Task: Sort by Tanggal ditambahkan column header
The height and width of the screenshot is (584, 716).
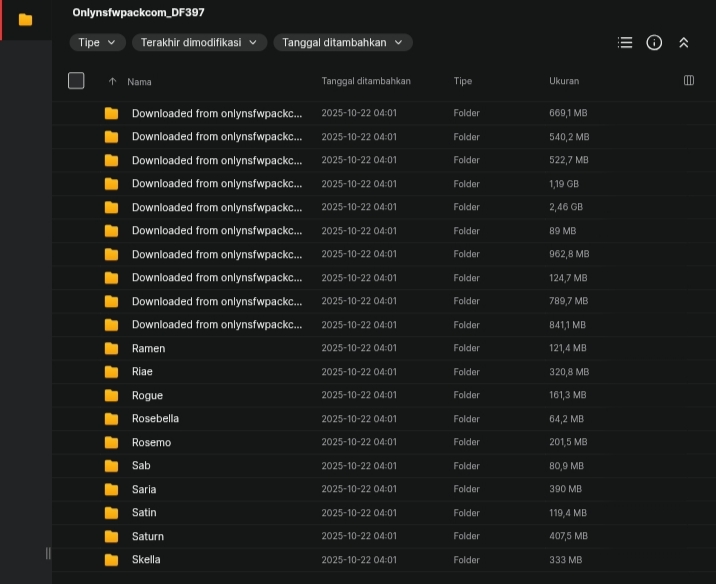Action: (x=365, y=81)
